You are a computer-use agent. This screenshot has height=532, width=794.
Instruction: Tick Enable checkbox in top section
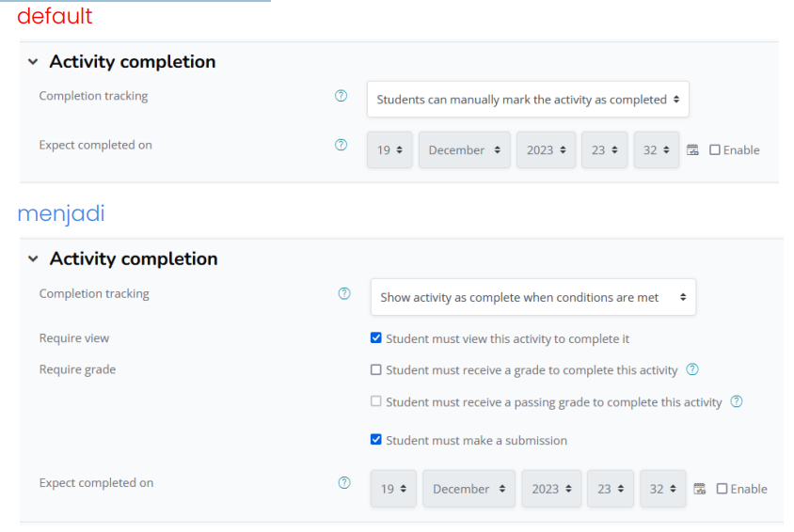715,150
